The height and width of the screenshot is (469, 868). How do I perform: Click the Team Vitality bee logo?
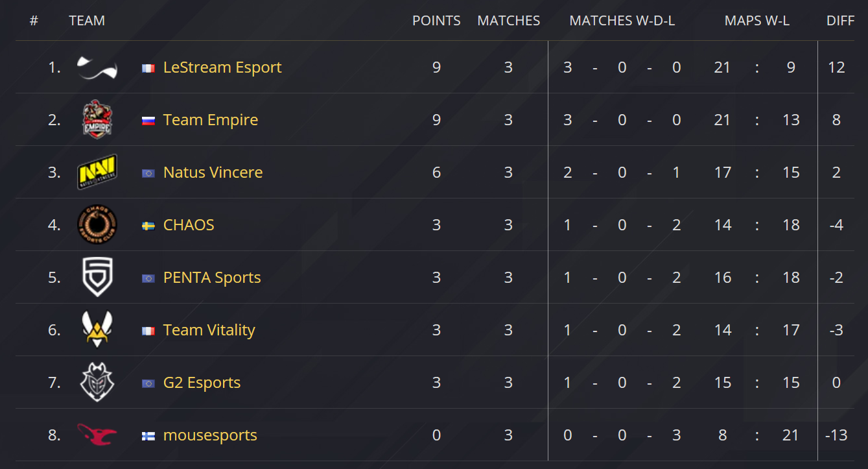coord(97,330)
